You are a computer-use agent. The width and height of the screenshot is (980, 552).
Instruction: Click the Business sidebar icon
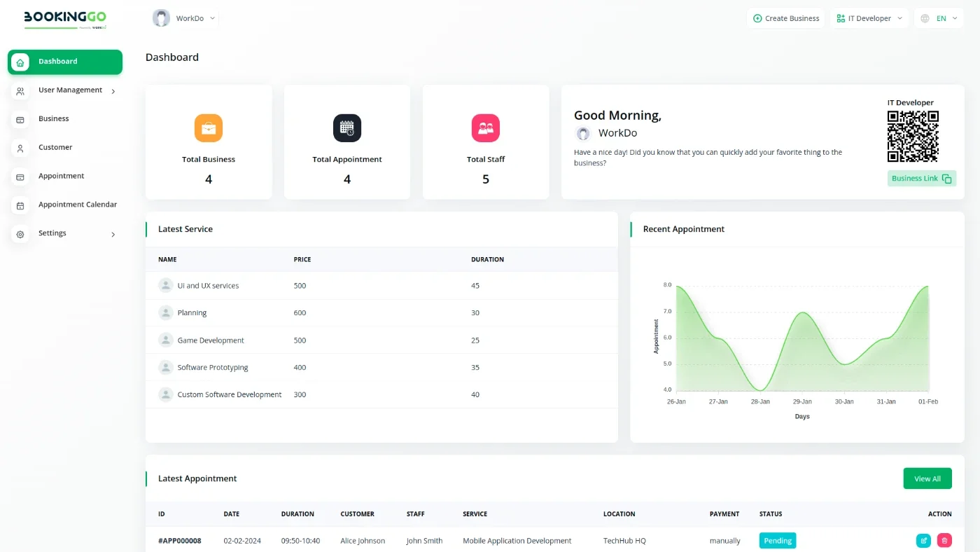pyautogui.click(x=20, y=120)
